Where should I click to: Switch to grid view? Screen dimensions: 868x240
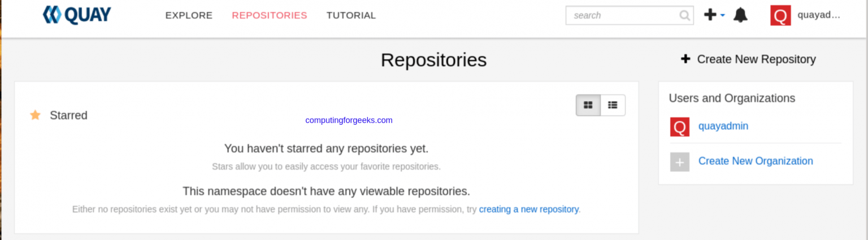(x=588, y=105)
